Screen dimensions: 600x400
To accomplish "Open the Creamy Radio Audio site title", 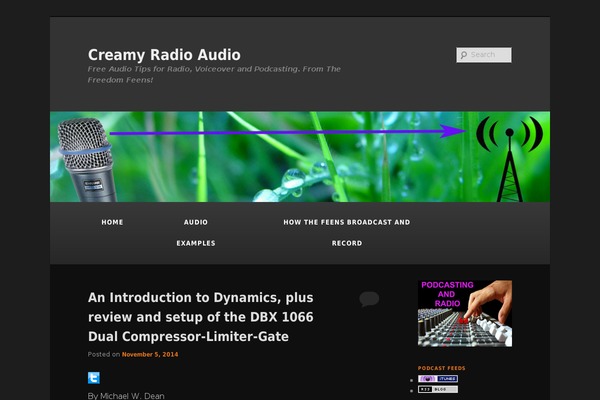I will (164, 55).
